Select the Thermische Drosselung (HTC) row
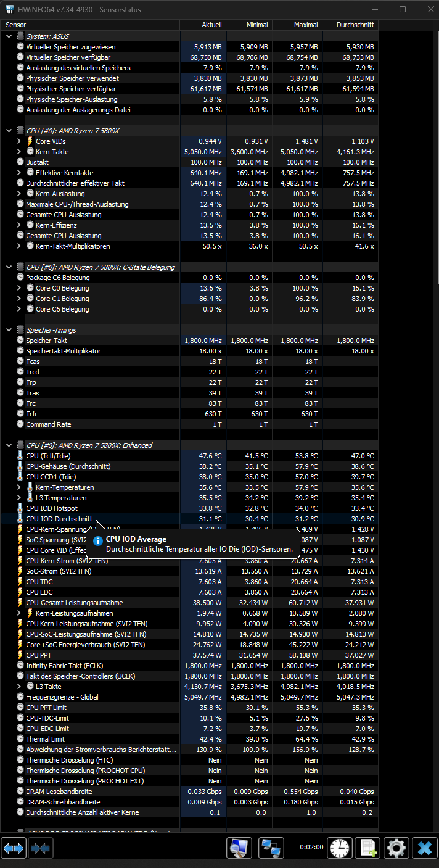 click(189, 760)
